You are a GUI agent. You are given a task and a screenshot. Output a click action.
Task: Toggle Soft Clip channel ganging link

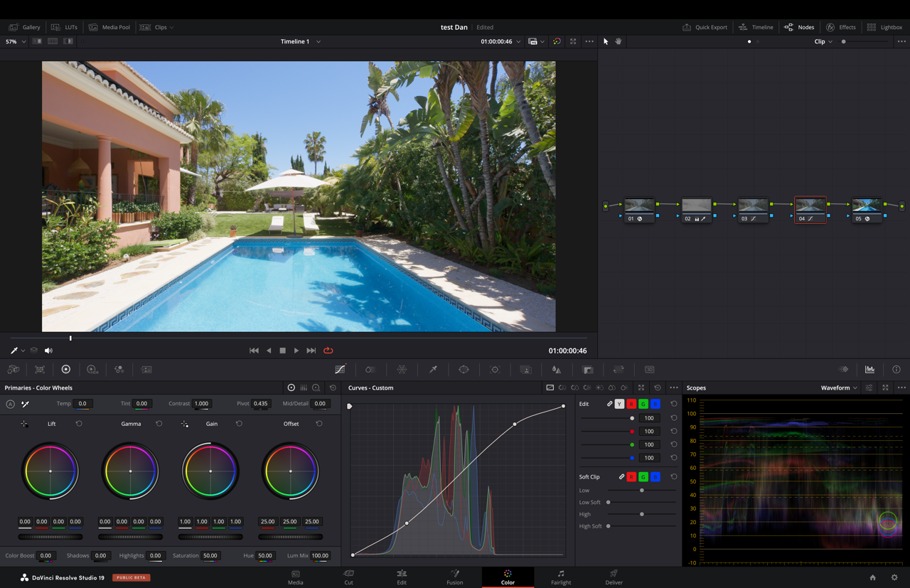621,477
